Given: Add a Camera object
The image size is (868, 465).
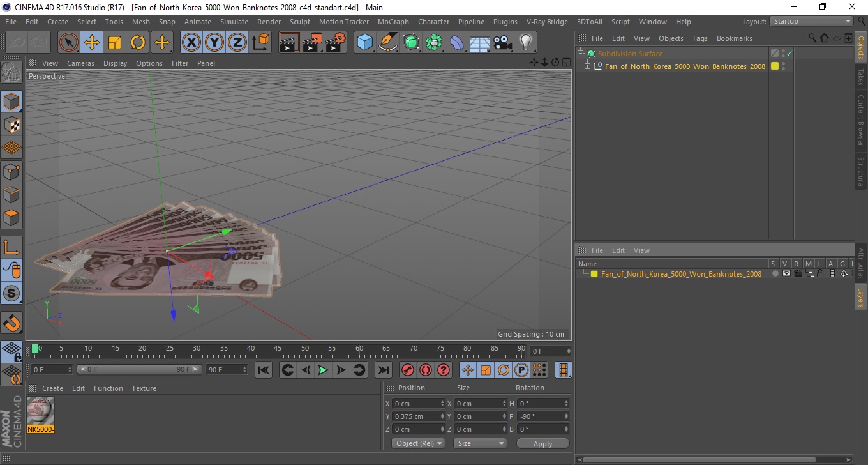Looking at the screenshot, I should pyautogui.click(x=502, y=43).
